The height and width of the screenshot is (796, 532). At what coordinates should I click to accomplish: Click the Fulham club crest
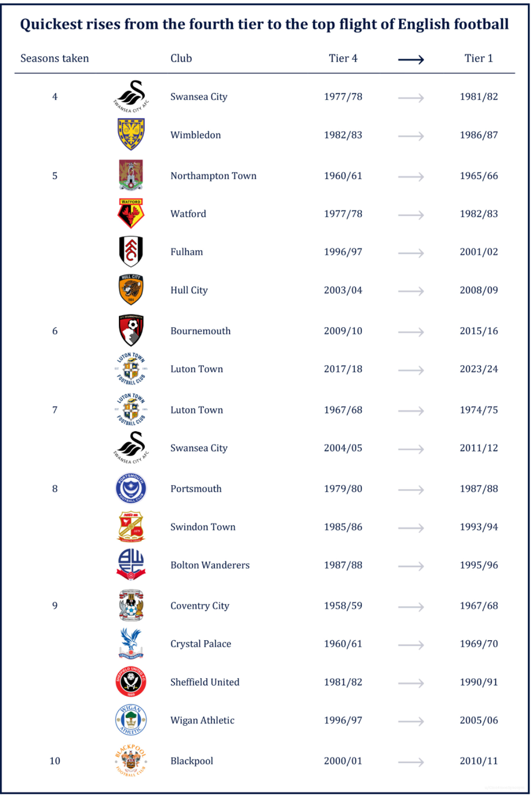131,252
